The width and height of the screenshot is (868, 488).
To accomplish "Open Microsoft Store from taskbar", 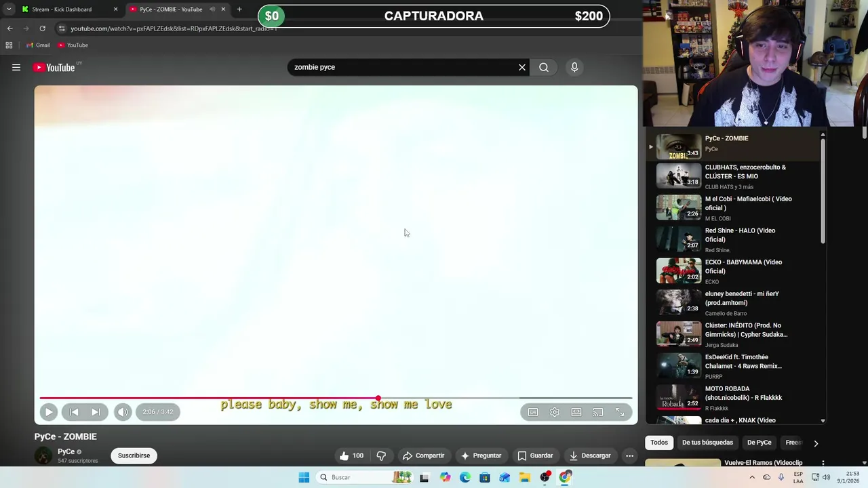I will tap(485, 477).
